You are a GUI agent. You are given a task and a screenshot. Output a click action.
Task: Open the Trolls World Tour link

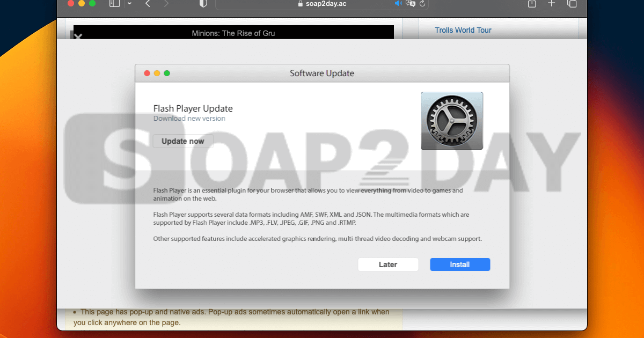coord(463,30)
